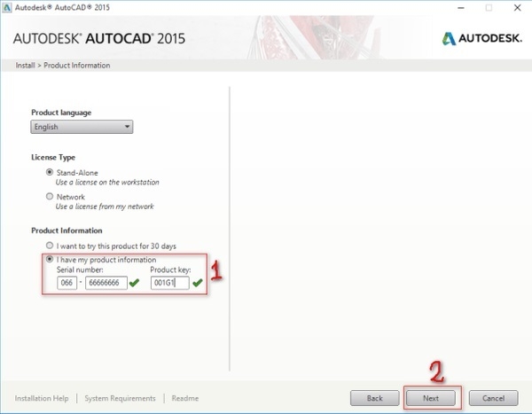Minimize the AutoCAD 2015 installer window
Screen dimensions: 532x414
coord(462,7)
